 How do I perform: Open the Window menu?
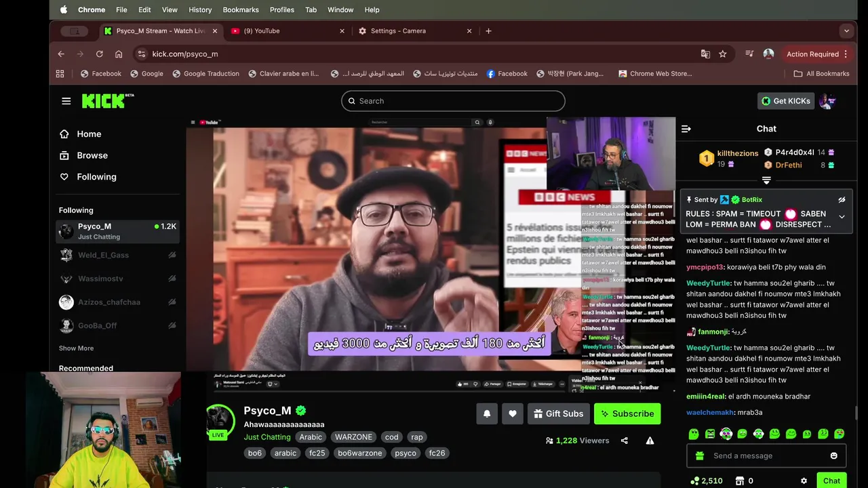click(340, 9)
